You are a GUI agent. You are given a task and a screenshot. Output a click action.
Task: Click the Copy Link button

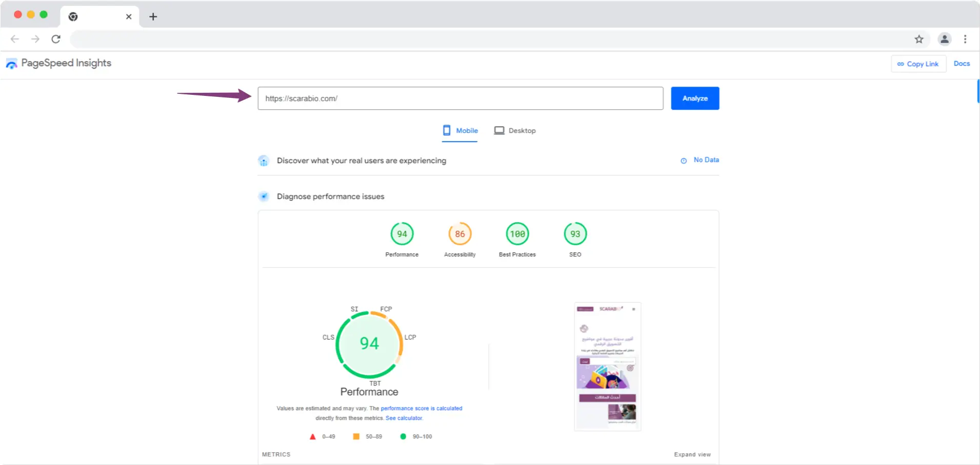(918, 64)
